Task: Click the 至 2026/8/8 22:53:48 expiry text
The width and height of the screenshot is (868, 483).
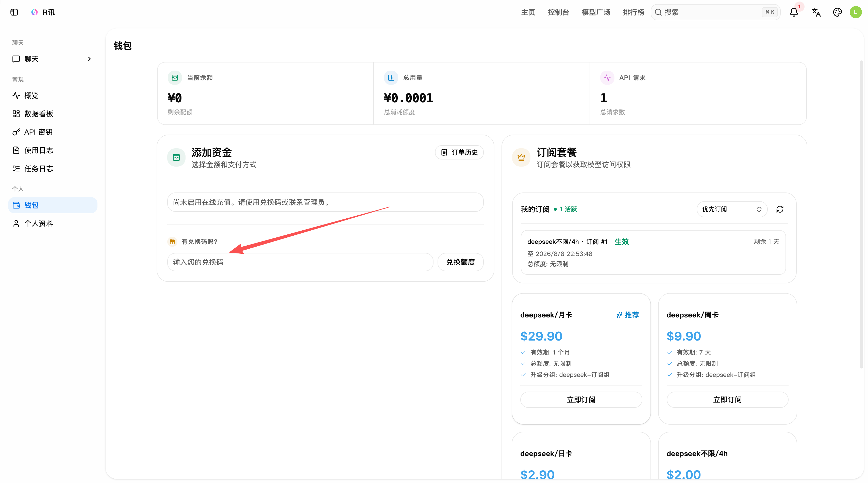Action: tap(560, 254)
